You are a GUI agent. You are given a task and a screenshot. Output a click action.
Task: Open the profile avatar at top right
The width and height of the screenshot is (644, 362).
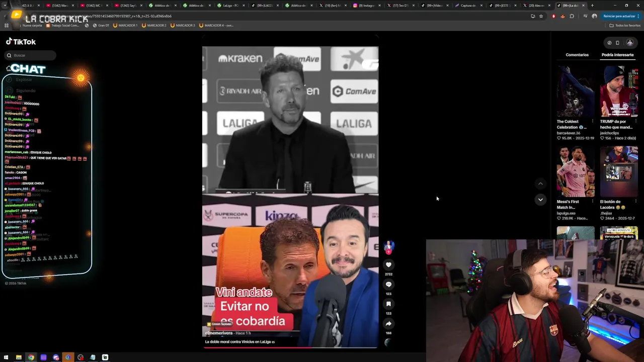pos(629,43)
